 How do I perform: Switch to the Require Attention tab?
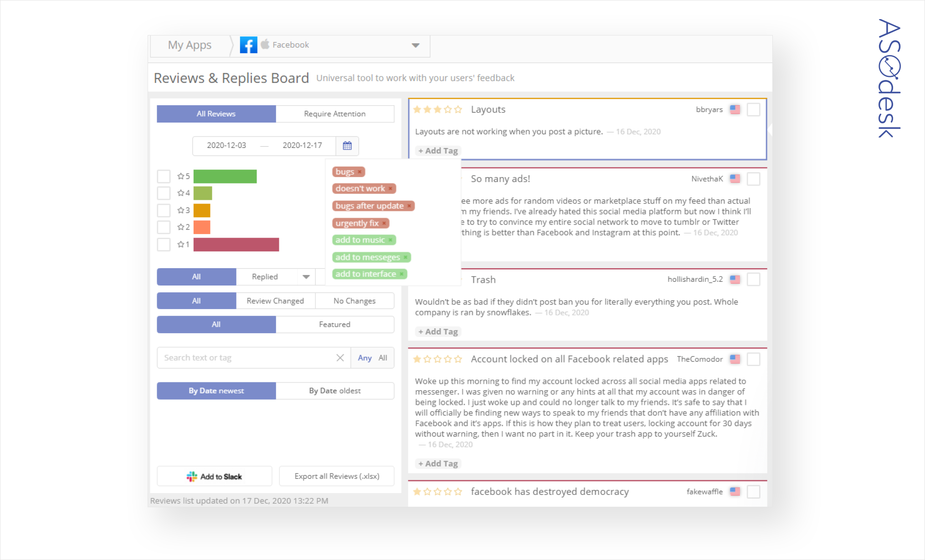point(334,113)
